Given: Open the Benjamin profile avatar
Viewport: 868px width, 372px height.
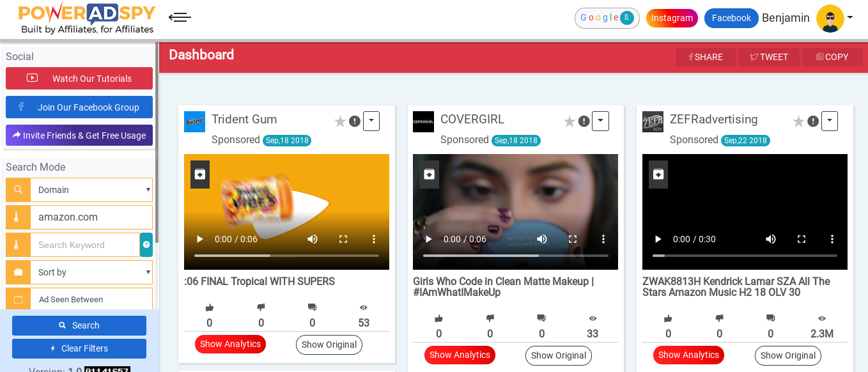Looking at the screenshot, I should tap(830, 19).
